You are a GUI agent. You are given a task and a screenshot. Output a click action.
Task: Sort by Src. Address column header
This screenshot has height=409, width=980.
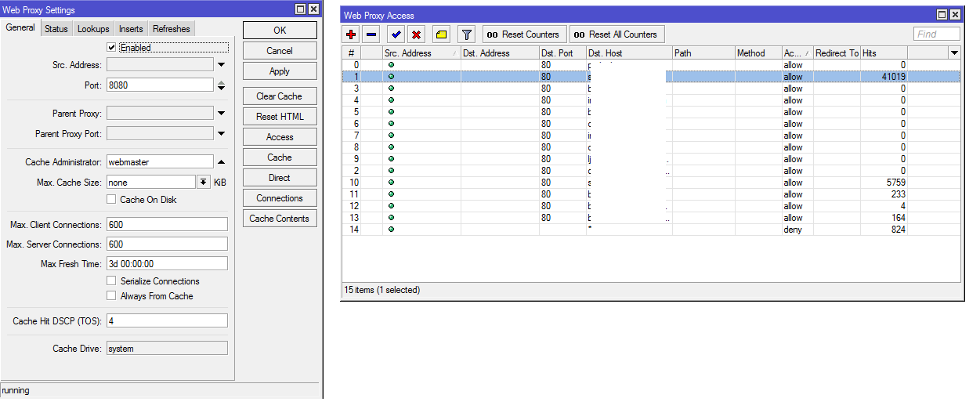click(421, 53)
